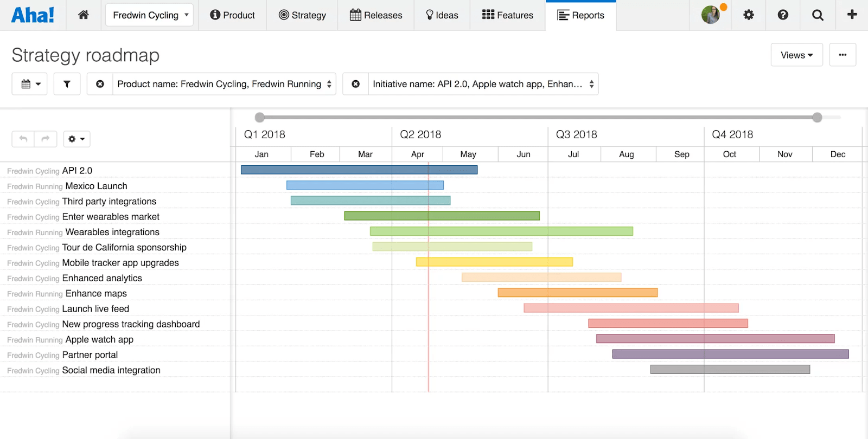Click the filter funnel icon
Screen dimensions: 868x439
(x=67, y=84)
